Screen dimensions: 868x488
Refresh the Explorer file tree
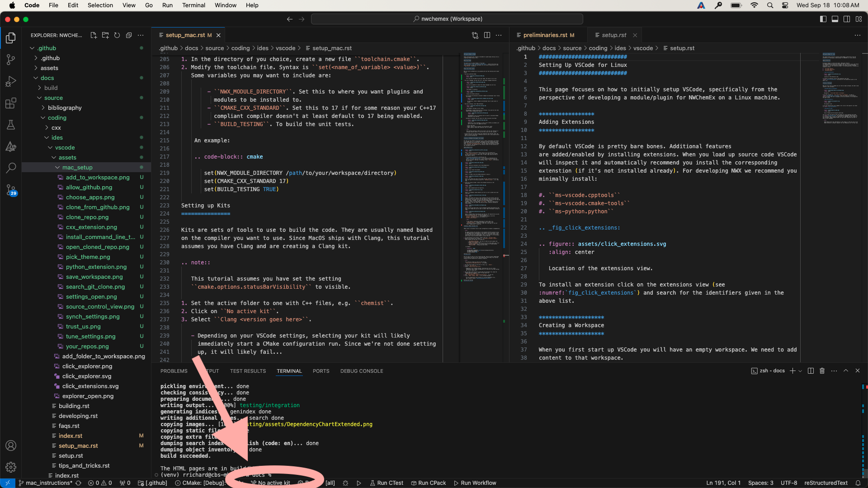(x=117, y=35)
